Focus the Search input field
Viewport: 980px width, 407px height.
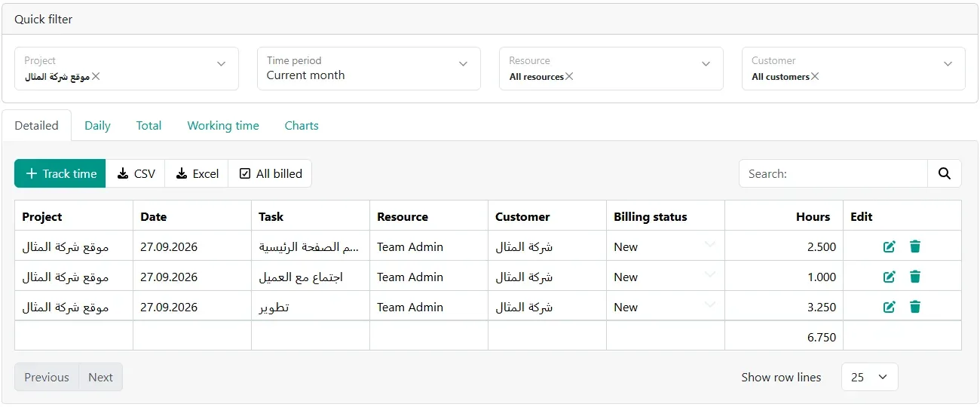click(833, 173)
